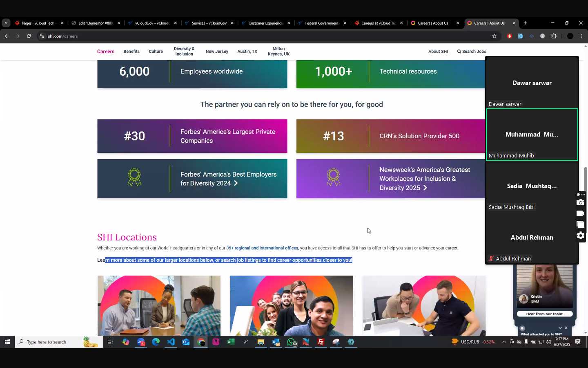Select Muhammad Muhib participant tile
The width and height of the screenshot is (588, 368).
(x=532, y=135)
